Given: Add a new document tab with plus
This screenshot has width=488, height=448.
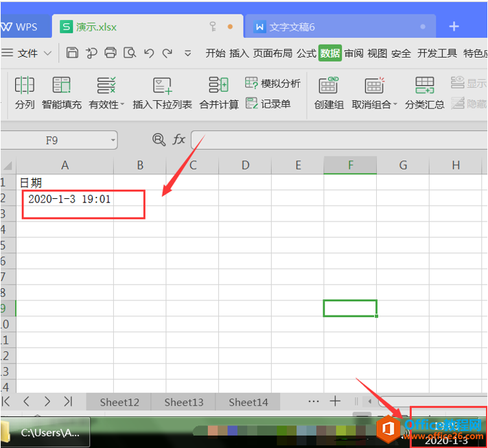Looking at the screenshot, I should [454, 27].
